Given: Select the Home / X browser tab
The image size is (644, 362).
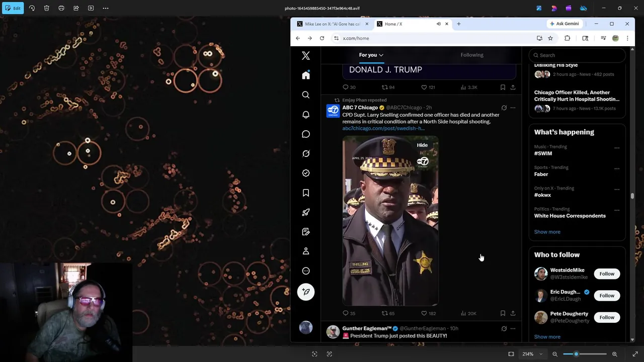Looking at the screenshot, I should [x=413, y=24].
